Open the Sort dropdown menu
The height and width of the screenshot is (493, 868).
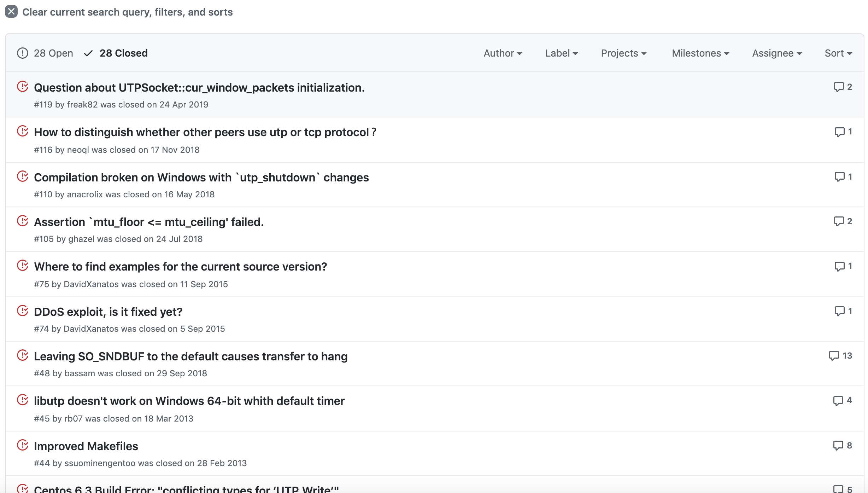click(838, 53)
